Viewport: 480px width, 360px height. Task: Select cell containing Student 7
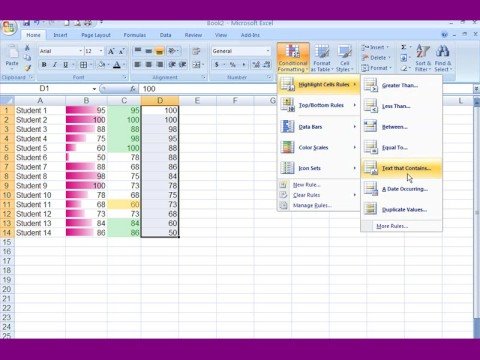pyautogui.click(x=40, y=167)
